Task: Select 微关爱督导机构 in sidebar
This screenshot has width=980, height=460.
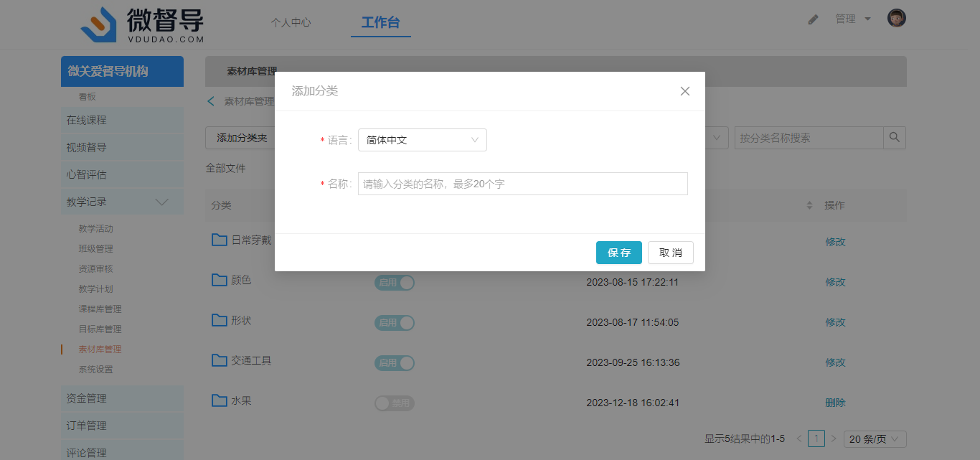Action: pyautogui.click(x=122, y=71)
